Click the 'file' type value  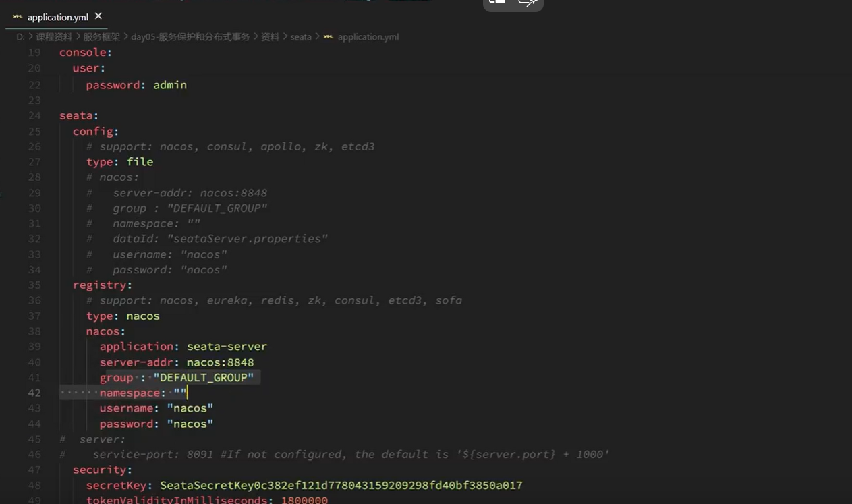pos(140,162)
